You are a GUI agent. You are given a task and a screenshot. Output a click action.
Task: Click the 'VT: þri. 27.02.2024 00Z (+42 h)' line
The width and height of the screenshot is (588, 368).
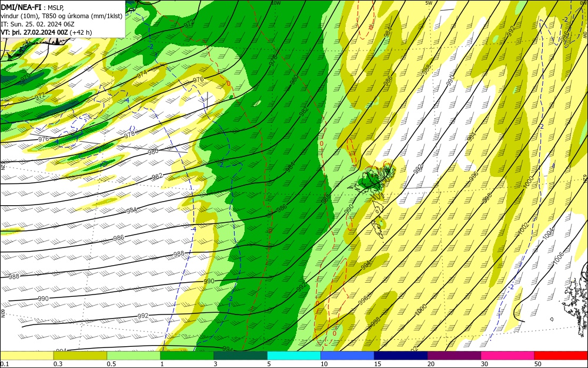[x=46, y=32]
